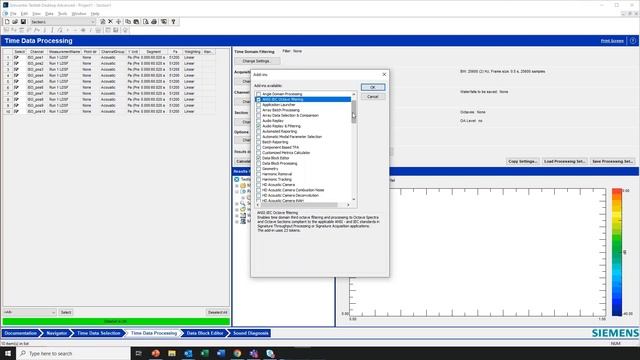Click the Open project folder icon

click(15, 22)
